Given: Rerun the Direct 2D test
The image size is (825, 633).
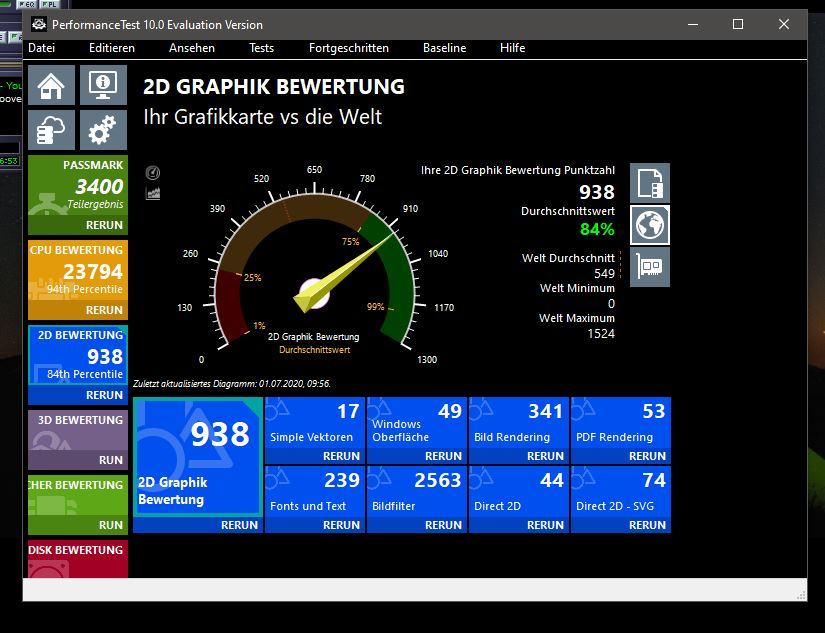Looking at the screenshot, I should click(x=546, y=525).
